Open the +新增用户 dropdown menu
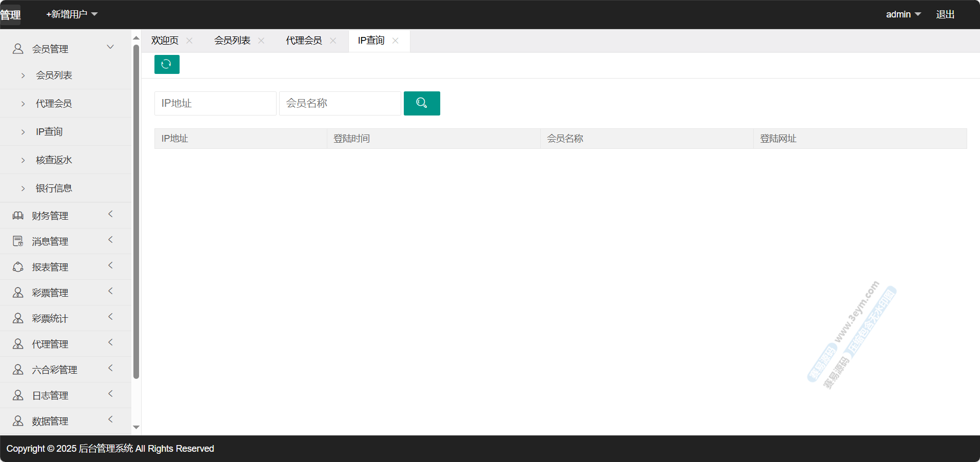980x462 pixels. coord(72,14)
